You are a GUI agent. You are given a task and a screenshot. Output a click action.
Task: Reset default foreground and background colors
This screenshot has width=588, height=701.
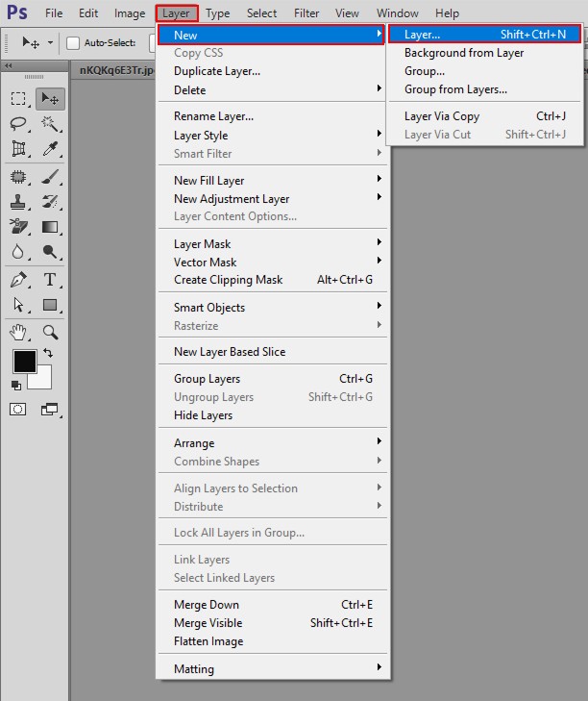pos(16,385)
